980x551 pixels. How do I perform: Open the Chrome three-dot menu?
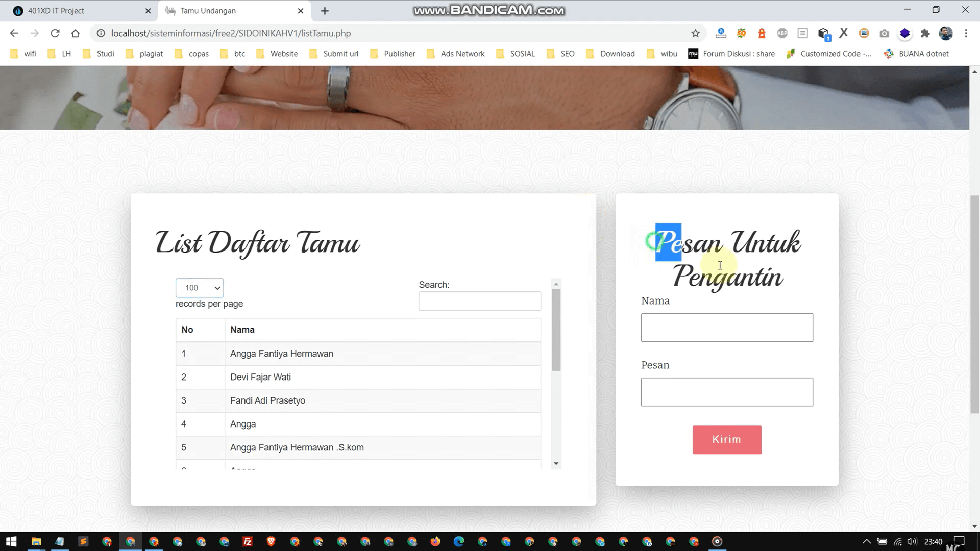pos(966,33)
